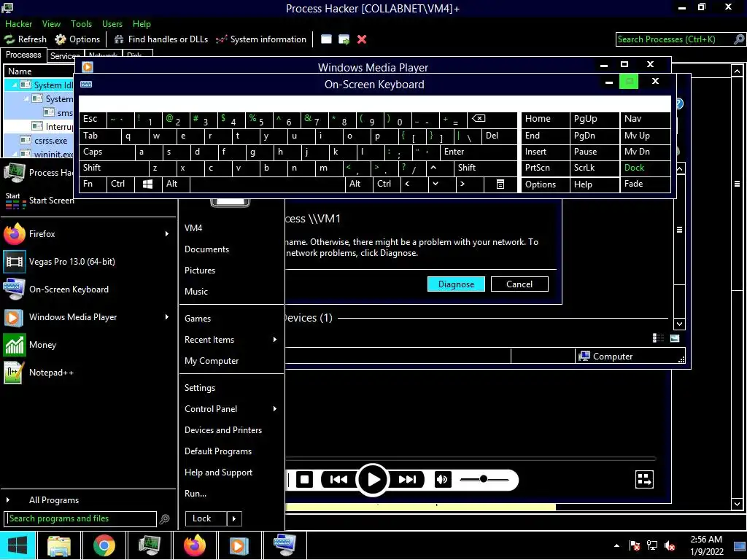Switch to the Processes tab
Screen dimensions: 747x560
pyautogui.click(x=23, y=55)
